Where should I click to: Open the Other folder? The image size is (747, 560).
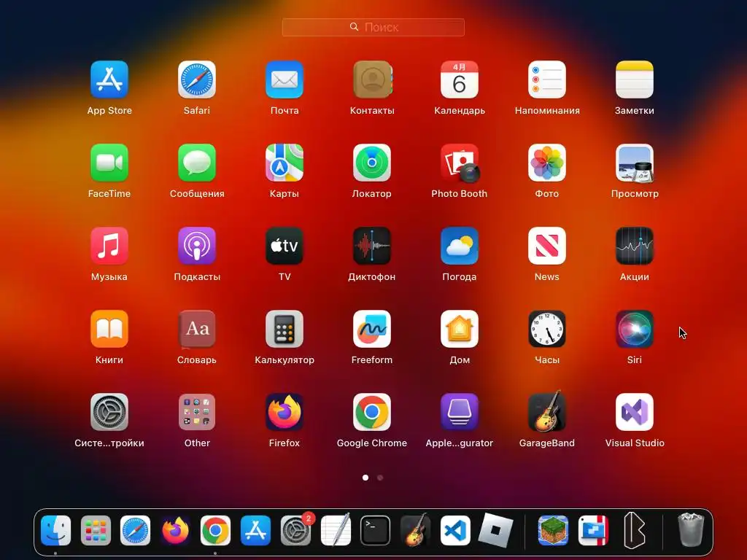pos(197,412)
